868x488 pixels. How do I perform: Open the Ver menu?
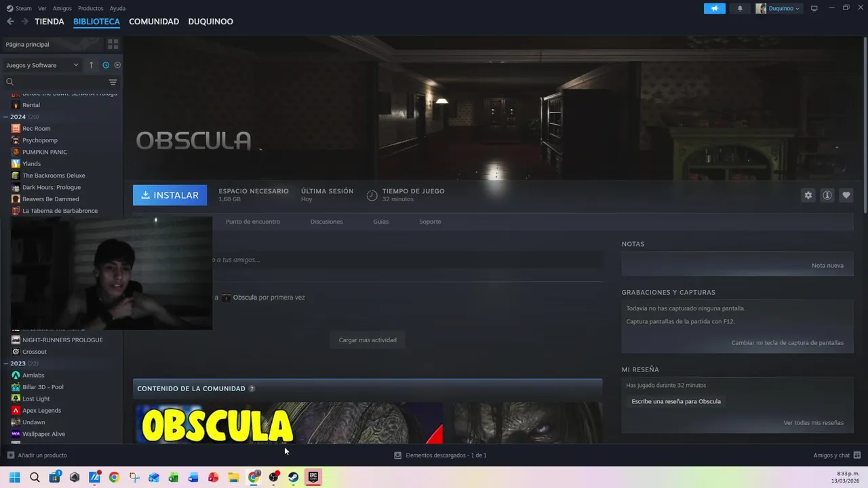pos(42,8)
